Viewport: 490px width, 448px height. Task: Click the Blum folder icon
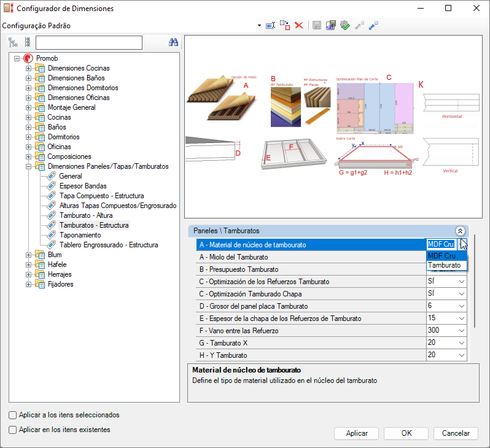[40, 255]
